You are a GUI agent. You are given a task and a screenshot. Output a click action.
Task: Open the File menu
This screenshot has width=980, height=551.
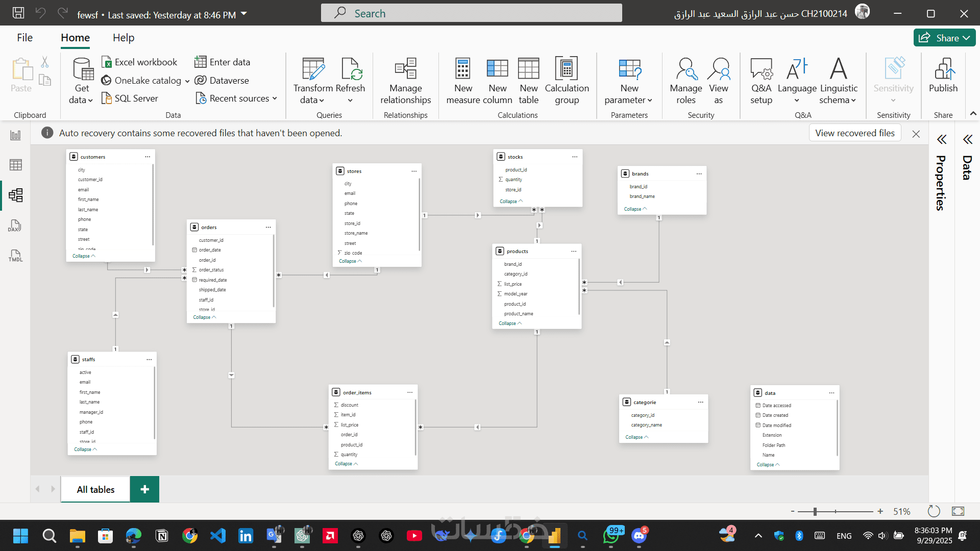coord(24,38)
